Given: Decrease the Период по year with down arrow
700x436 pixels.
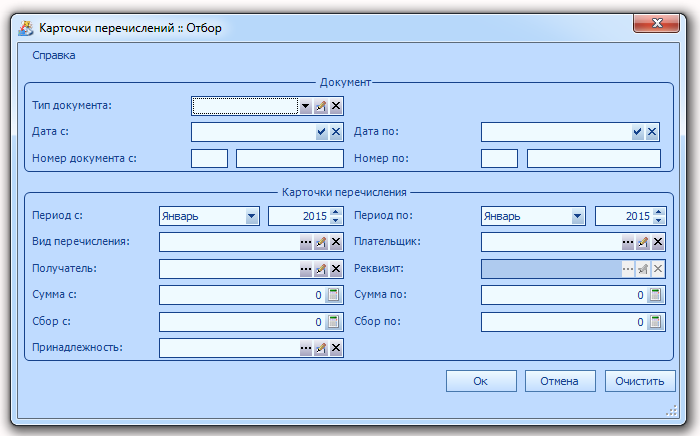Looking at the screenshot, I should 658,220.
